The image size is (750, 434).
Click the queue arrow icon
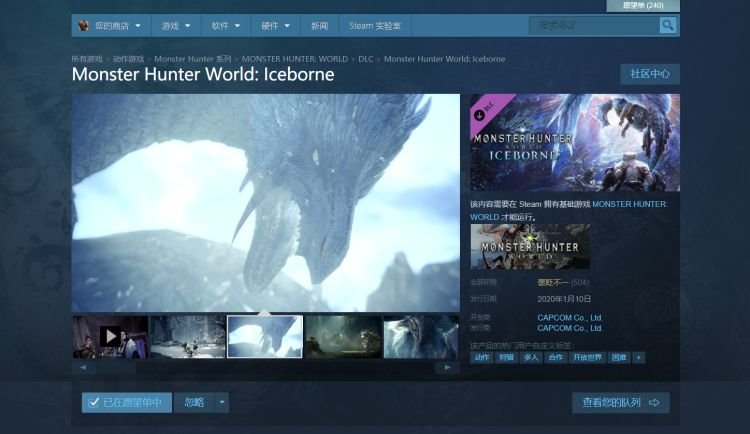654,402
